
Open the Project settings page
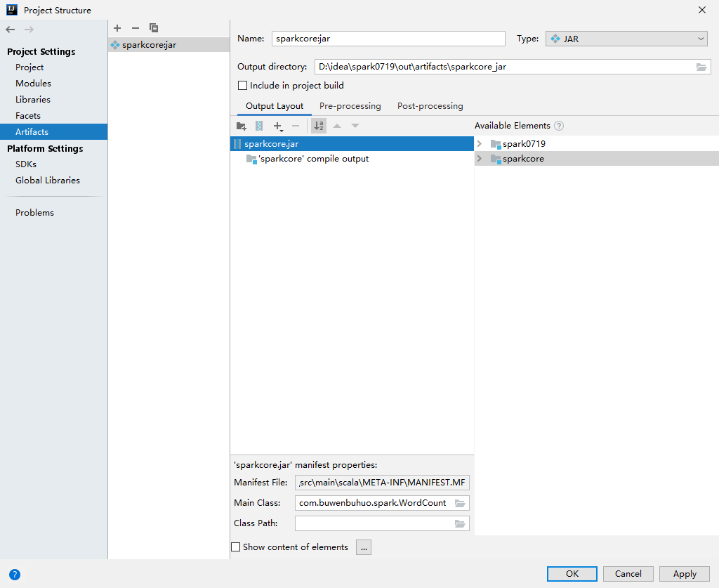tap(29, 67)
